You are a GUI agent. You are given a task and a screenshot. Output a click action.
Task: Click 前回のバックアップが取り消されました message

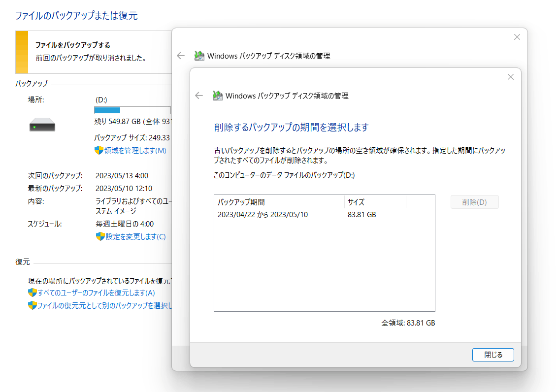click(x=92, y=58)
